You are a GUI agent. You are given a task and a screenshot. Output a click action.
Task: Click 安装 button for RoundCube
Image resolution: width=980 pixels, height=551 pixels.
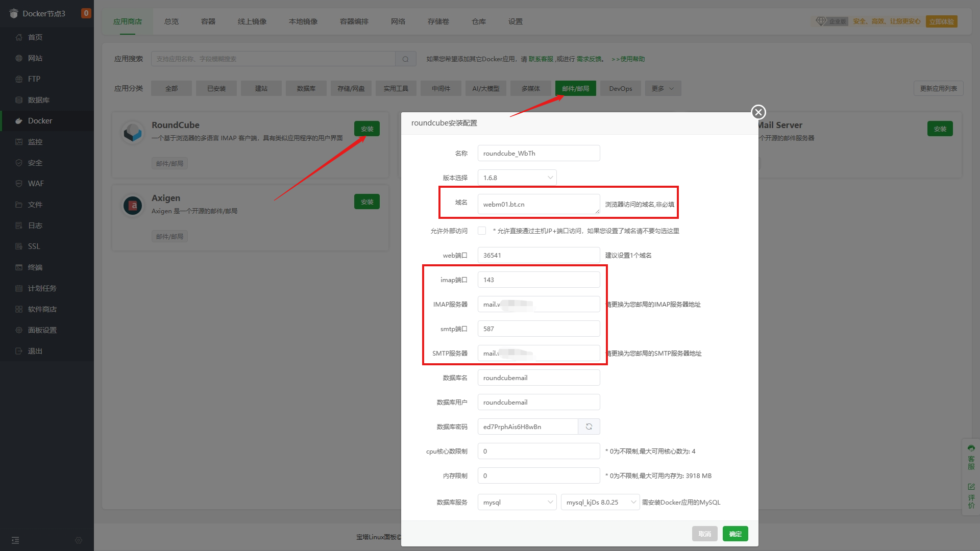pyautogui.click(x=367, y=129)
